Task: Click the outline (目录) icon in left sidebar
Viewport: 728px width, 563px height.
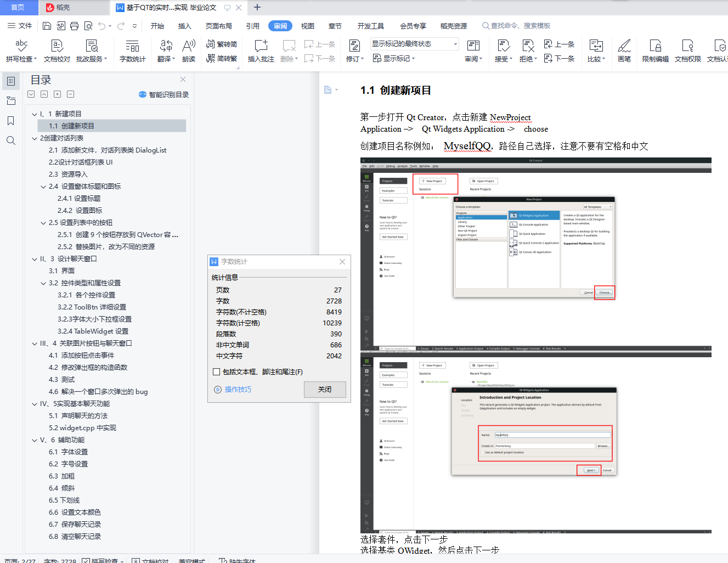Action: (10, 81)
